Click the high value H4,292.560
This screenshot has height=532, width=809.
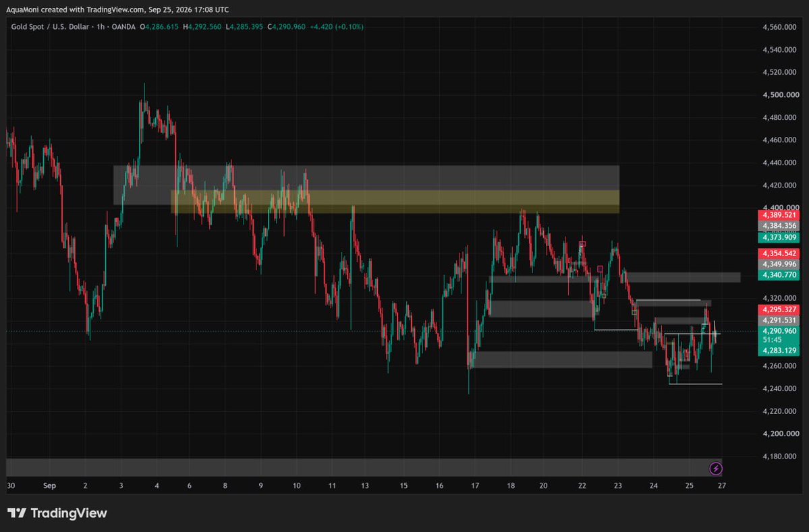(202, 27)
